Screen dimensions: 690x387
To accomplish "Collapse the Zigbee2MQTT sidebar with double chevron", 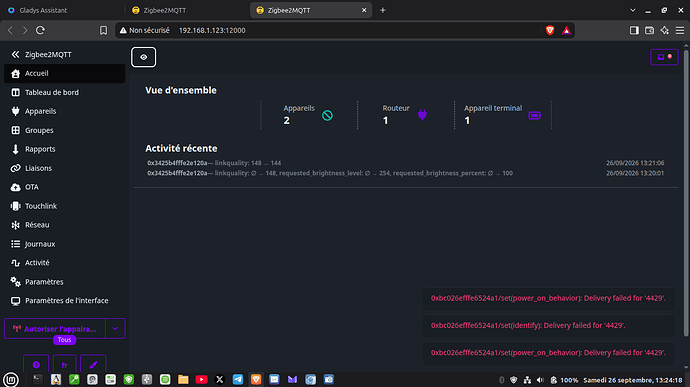I will (15, 55).
